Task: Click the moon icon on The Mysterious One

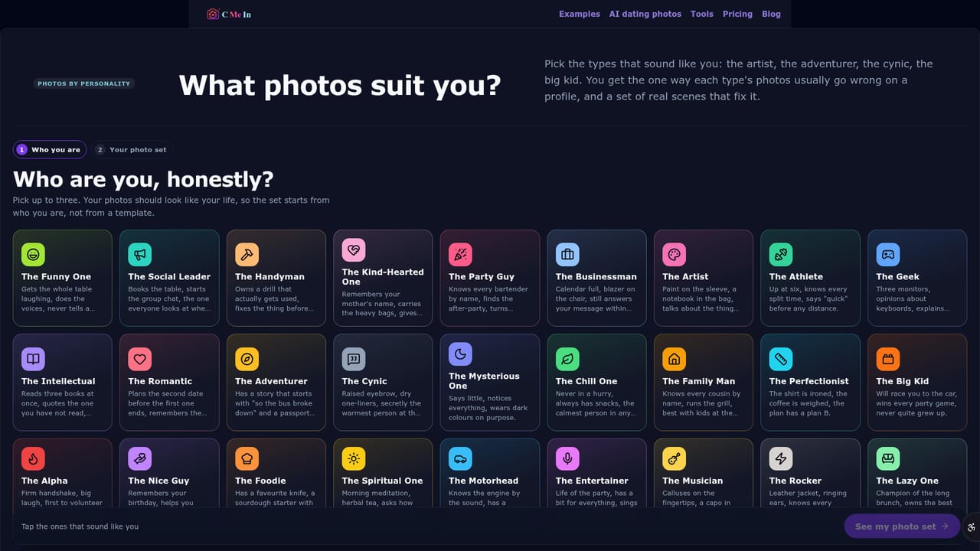Action: pyautogui.click(x=460, y=354)
